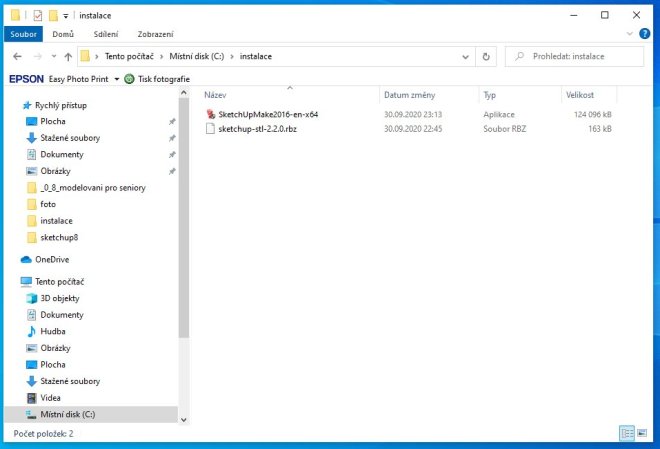Screen dimensions: 660x449
Task: Click the EPSON logo in the toolbar
Action: [x=27, y=79]
